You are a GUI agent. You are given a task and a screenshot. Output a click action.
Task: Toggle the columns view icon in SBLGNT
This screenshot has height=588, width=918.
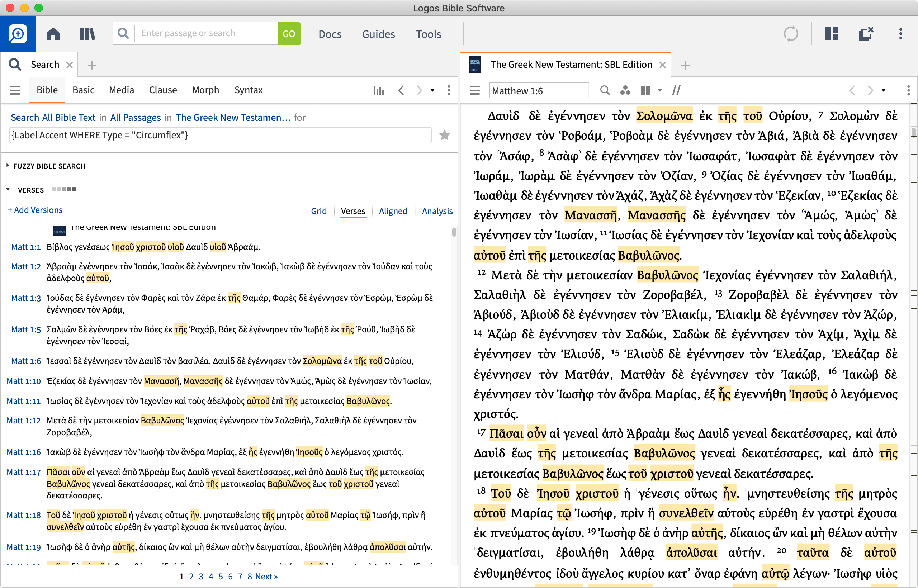point(645,90)
